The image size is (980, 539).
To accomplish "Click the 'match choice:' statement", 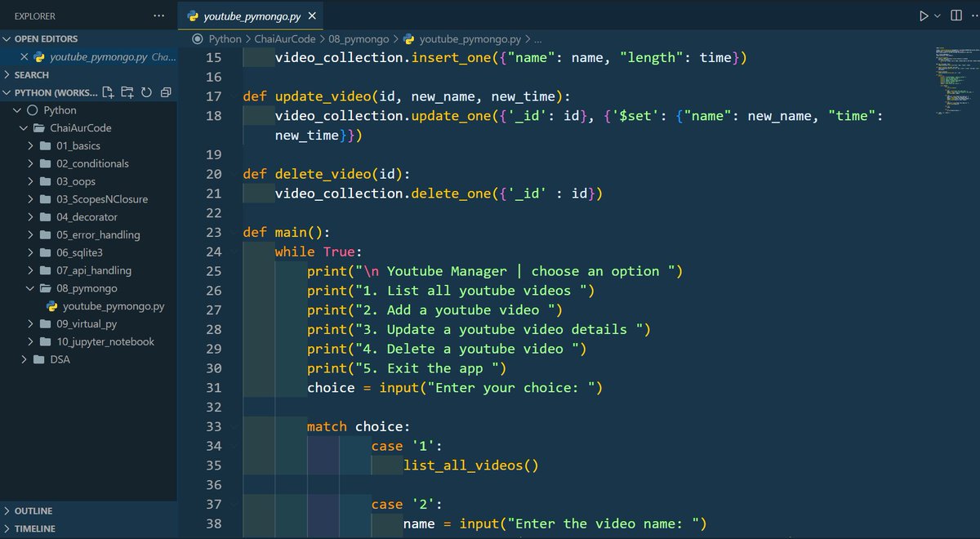I will pos(358,426).
